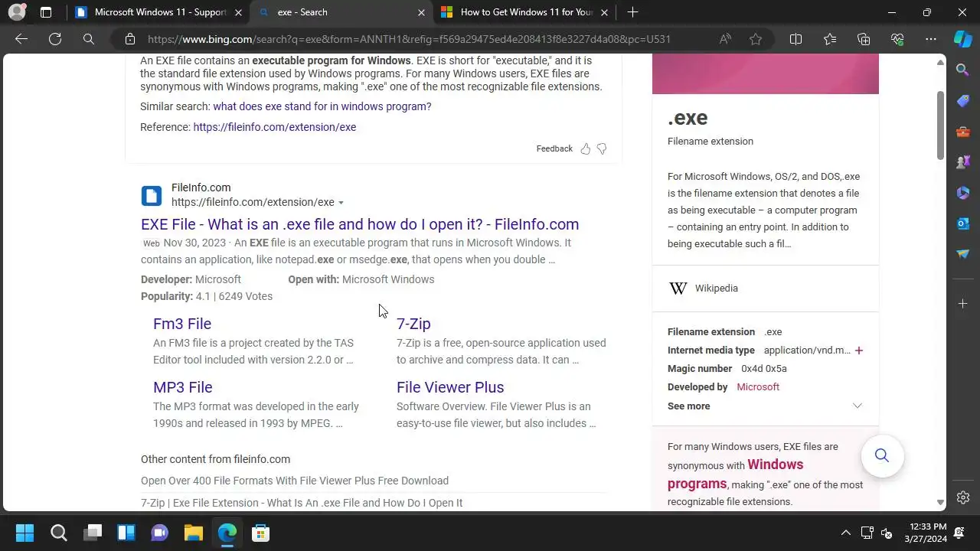This screenshot has height=551, width=980.
Task: Open the sidebar Games chess icon
Action: click(x=963, y=162)
